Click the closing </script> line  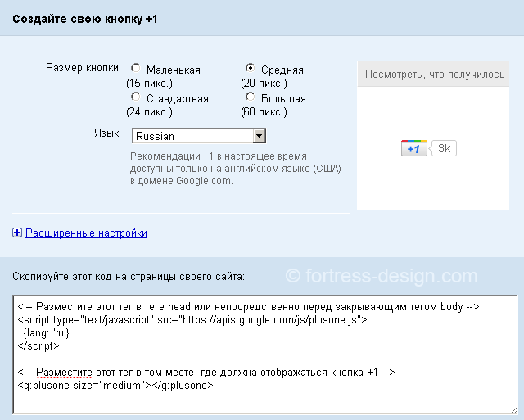38,345
